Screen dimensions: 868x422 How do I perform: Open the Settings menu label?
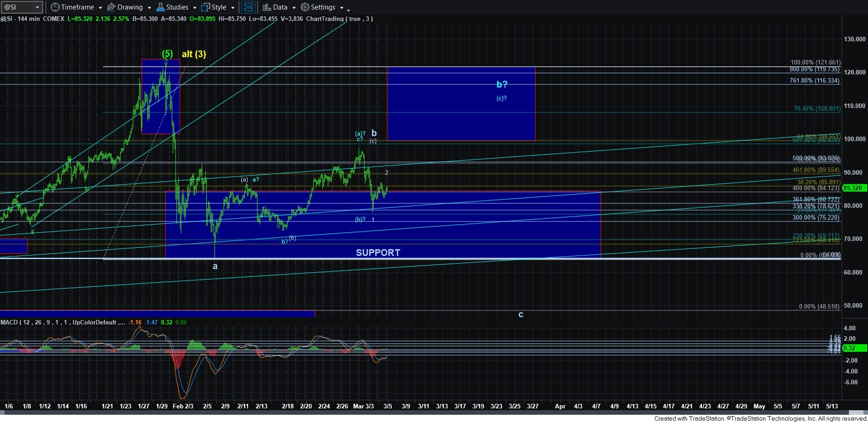point(323,7)
